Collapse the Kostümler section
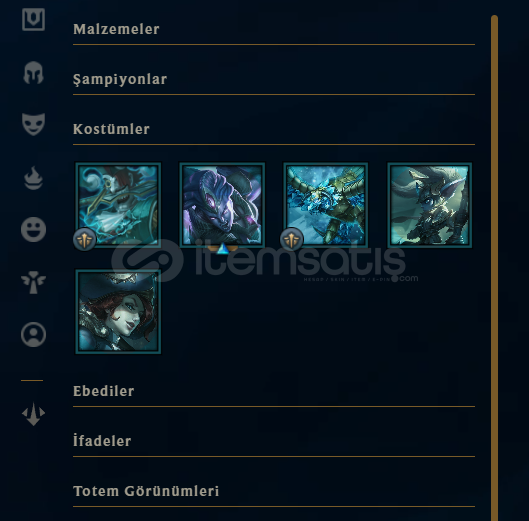The height and width of the screenshot is (521, 529). (x=274, y=130)
